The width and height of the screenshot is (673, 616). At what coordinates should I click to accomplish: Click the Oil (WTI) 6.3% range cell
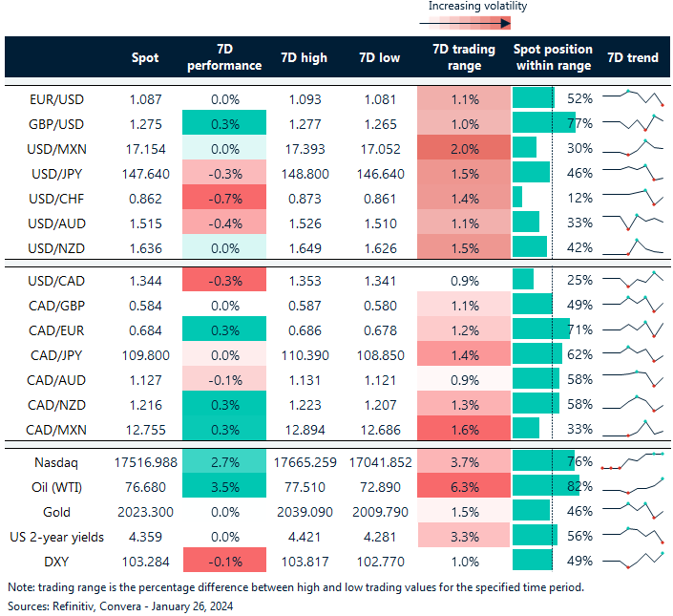(x=462, y=486)
